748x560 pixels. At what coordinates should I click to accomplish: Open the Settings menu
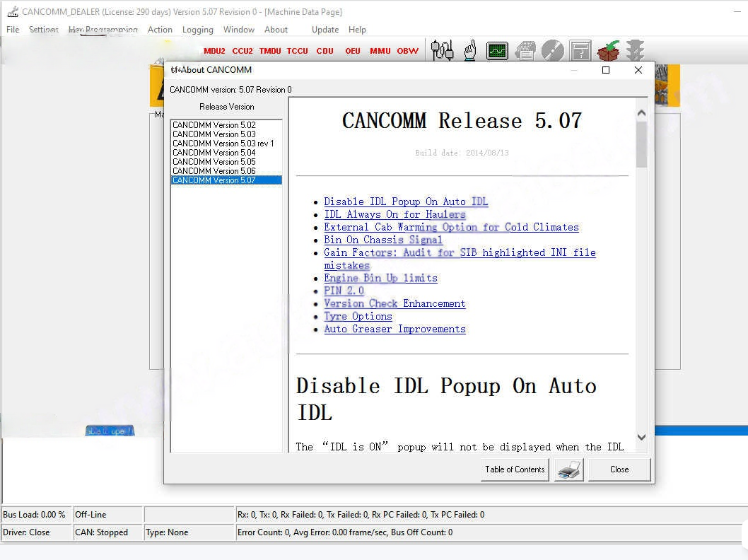point(43,30)
